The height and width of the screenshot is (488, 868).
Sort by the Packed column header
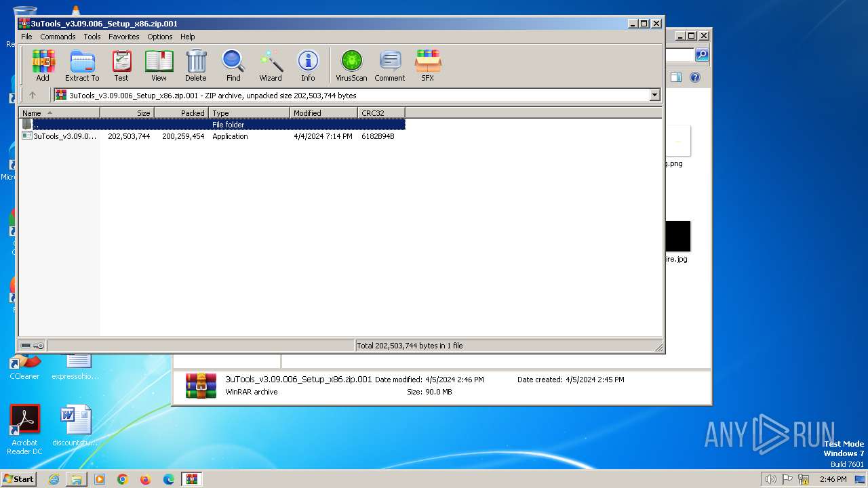(181, 113)
